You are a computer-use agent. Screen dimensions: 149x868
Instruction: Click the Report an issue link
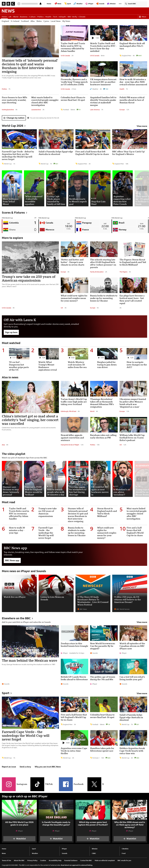click(x=9, y=767)
